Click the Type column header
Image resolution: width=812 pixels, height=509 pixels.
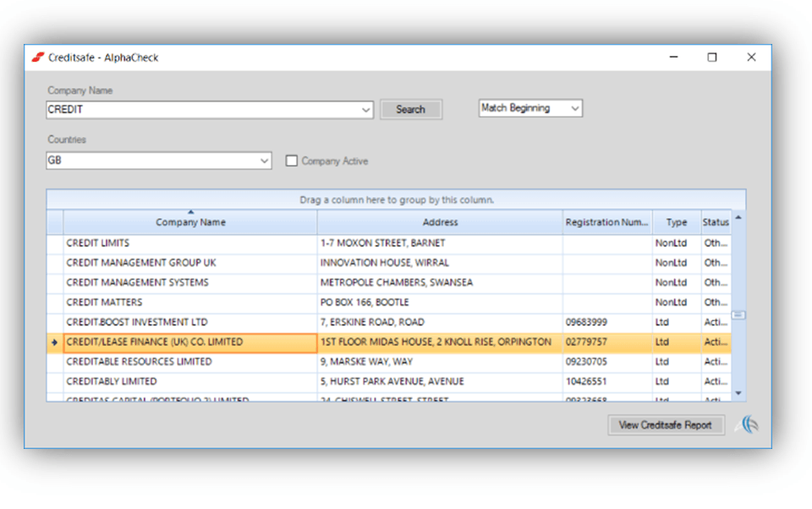[677, 222]
